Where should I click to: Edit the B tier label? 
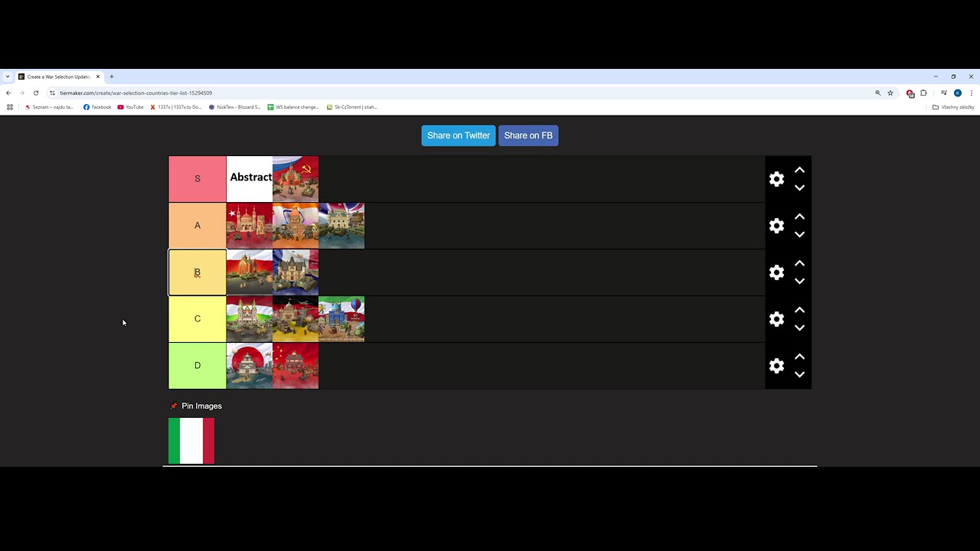click(x=198, y=272)
